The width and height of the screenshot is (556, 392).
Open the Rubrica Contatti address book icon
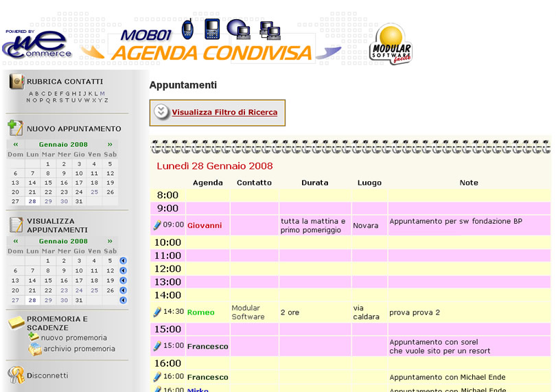(16, 81)
